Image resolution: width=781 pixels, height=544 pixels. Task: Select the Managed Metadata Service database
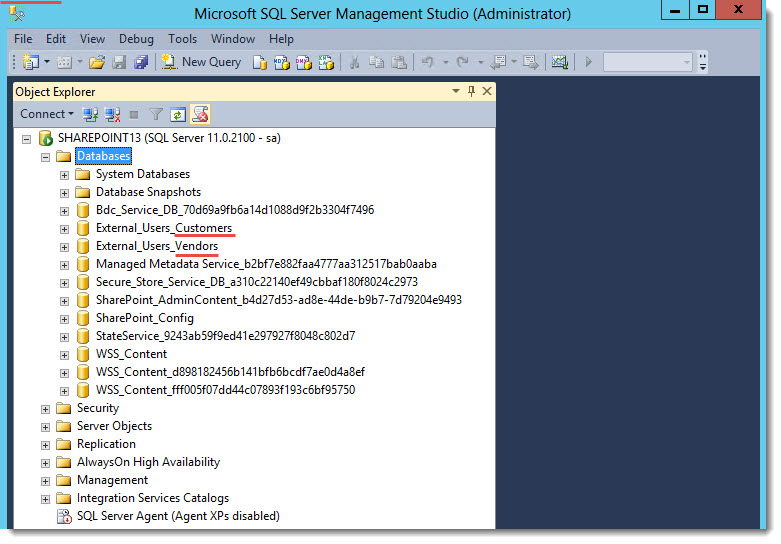266,264
